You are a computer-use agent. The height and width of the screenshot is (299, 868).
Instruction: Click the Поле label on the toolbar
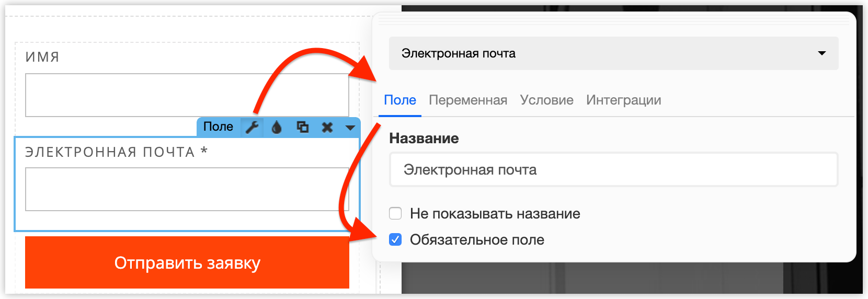pyautogui.click(x=218, y=126)
